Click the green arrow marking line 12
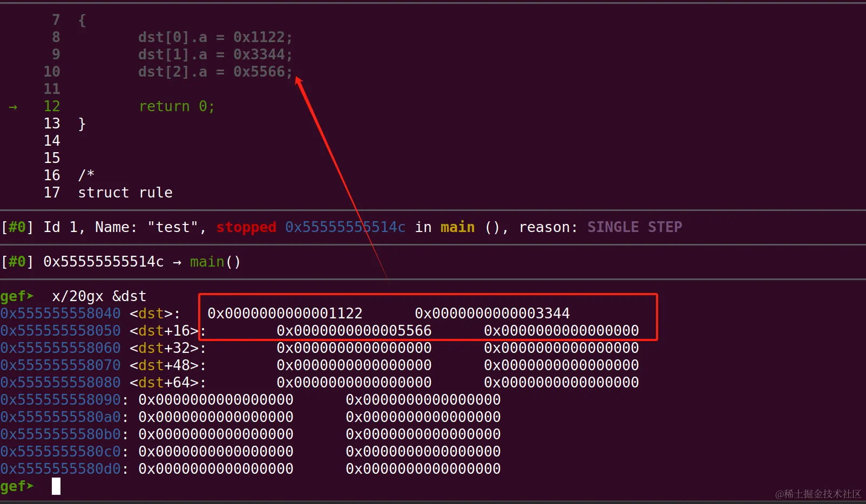The height and width of the screenshot is (504, 866). coord(13,107)
